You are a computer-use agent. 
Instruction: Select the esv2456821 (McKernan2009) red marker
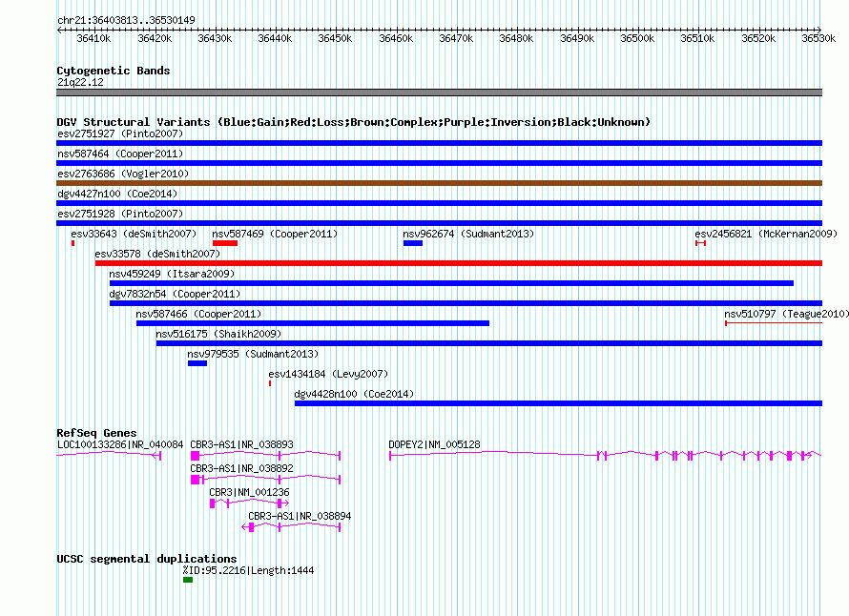[700, 243]
